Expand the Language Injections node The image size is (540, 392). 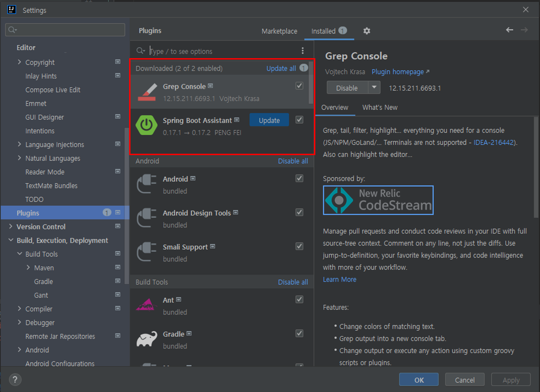(x=19, y=144)
